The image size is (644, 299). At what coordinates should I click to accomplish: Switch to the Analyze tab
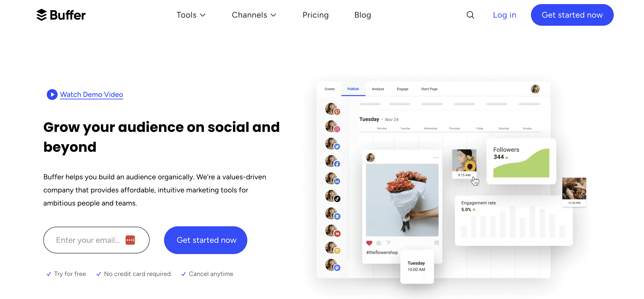tap(378, 89)
